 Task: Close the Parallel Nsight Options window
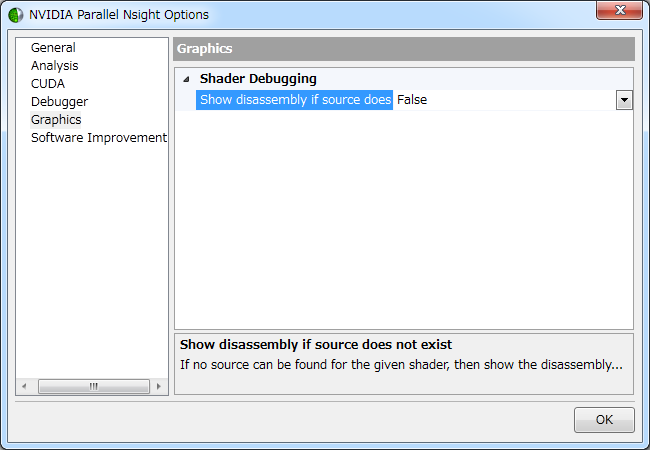tap(619, 11)
